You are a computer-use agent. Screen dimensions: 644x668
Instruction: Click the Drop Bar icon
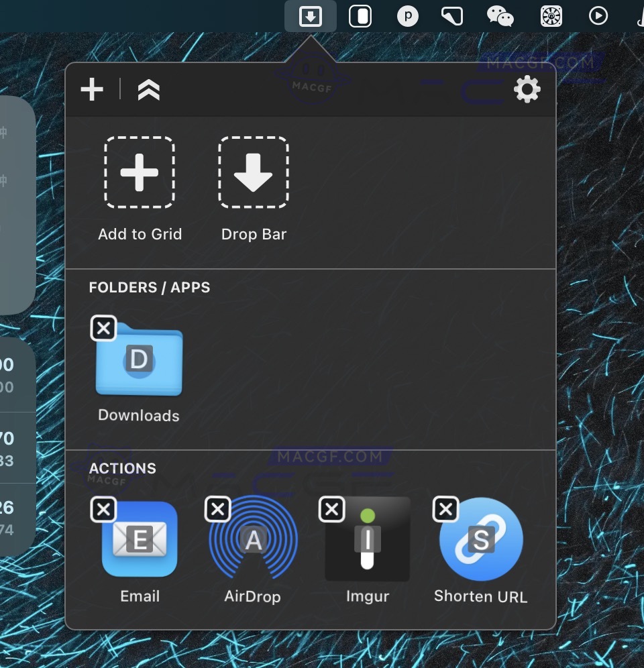pyautogui.click(x=253, y=172)
